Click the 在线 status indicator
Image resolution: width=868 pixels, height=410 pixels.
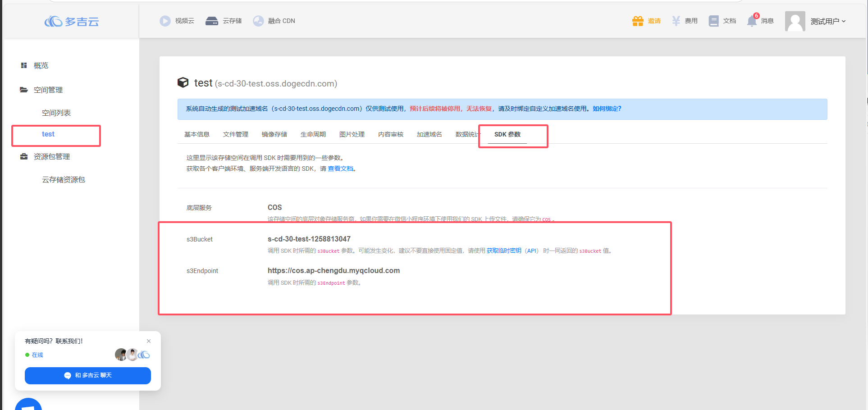point(34,355)
